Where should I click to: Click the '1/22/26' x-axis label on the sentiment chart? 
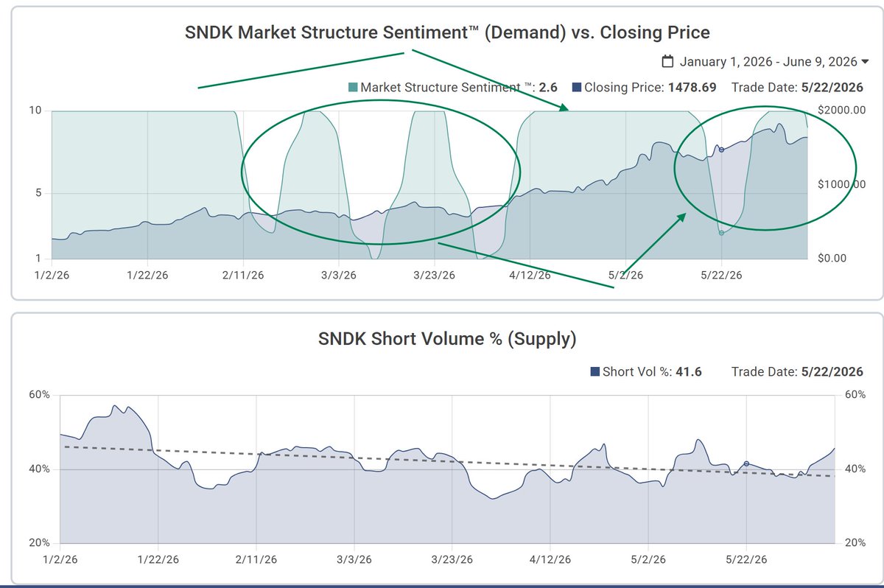tap(148, 275)
